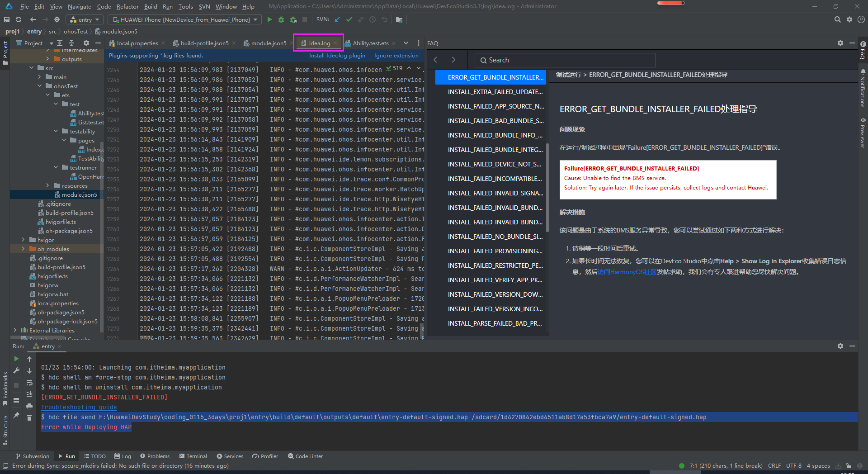Close the idea.log editor tab
The width and height of the screenshot is (868, 474).
click(335, 43)
